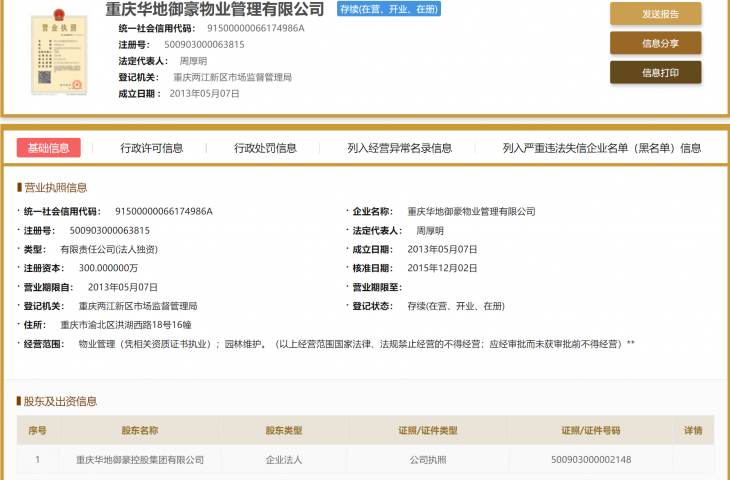Viewport: 730px width, 480px height.
Task: Click the 营业执照信息 section heading
Action: click(55, 188)
